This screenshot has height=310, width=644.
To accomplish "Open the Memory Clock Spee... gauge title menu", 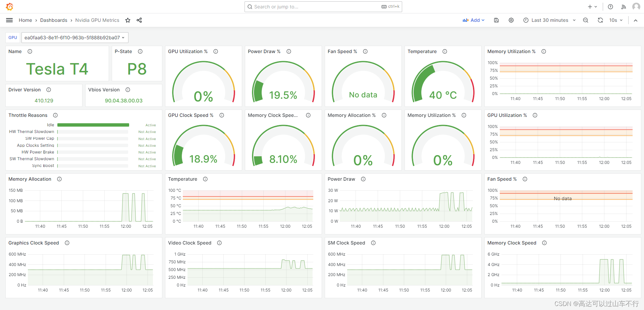I will click(x=273, y=115).
